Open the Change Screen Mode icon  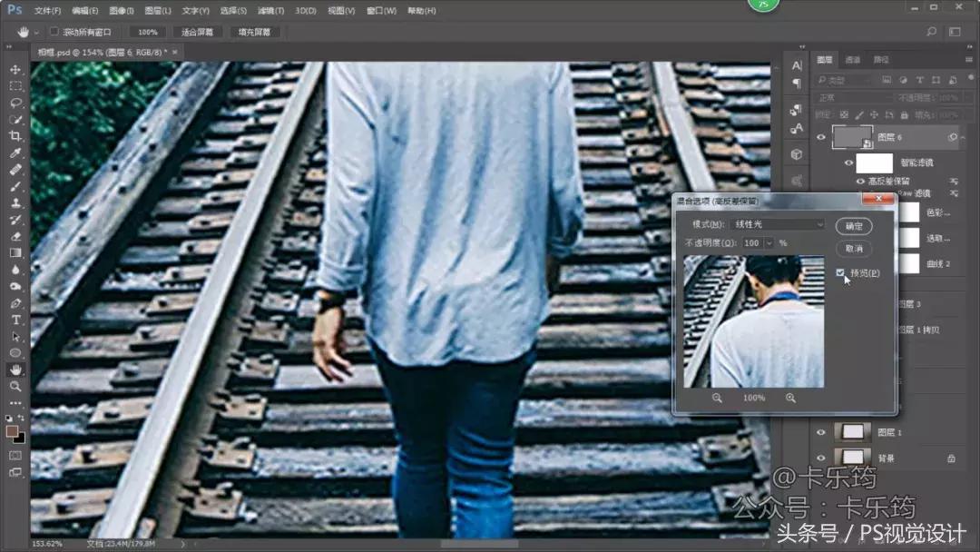15,473
